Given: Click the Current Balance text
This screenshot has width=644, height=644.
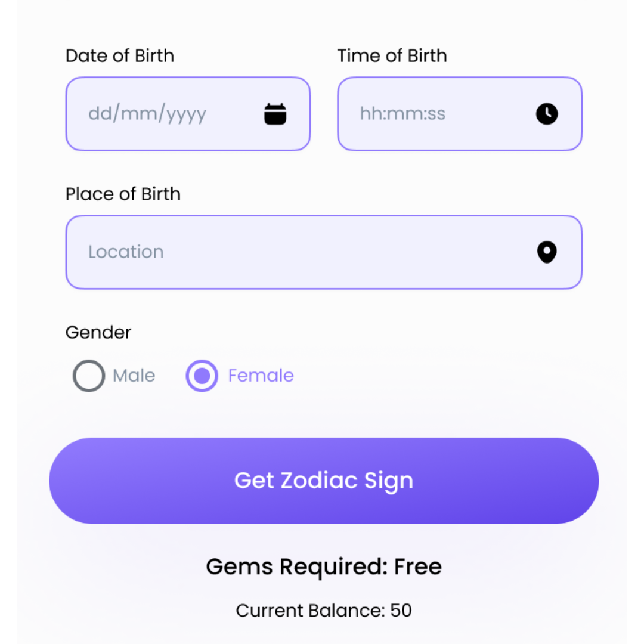Looking at the screenshot, I should coord(310,611).
